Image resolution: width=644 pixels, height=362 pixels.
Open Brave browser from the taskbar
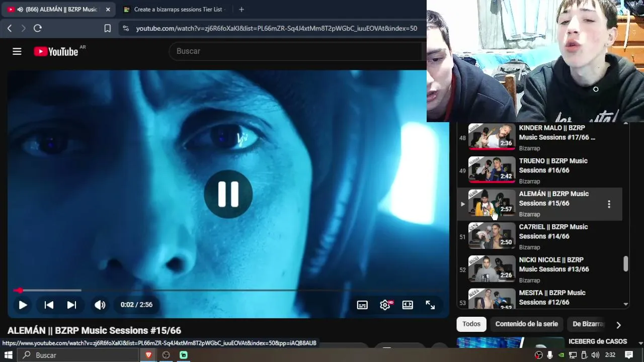click(149, 355)
